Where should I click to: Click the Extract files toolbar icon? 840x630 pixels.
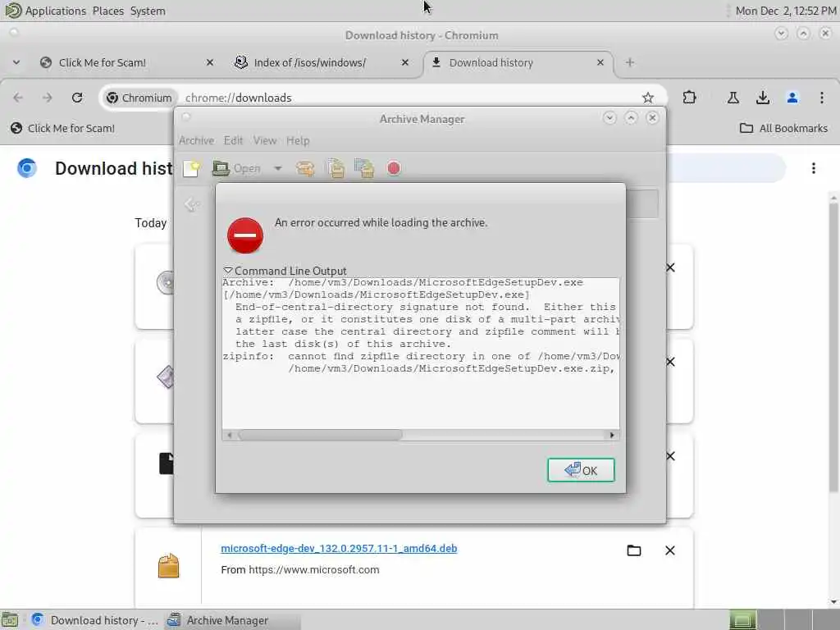click(x=305, y=168)
